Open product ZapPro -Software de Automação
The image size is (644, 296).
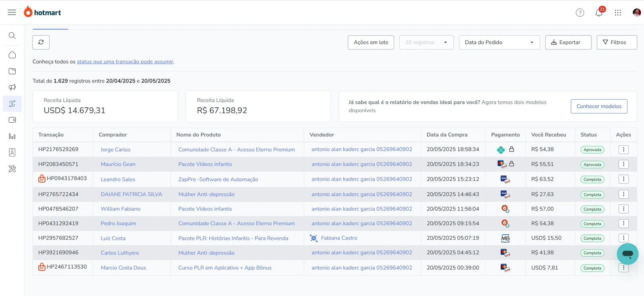click(218, 179)
